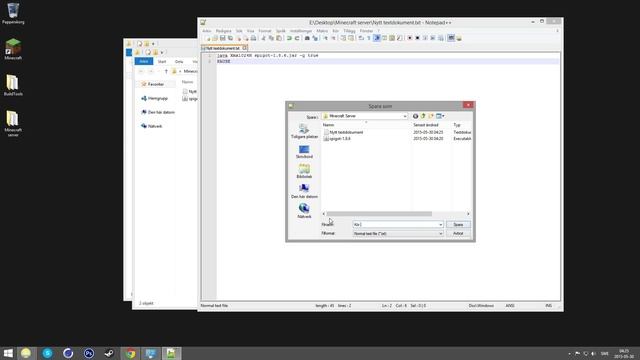Click the Undo arrow icon in Notepad++ toolbar

pyautogui.click(x=289, y=38)
